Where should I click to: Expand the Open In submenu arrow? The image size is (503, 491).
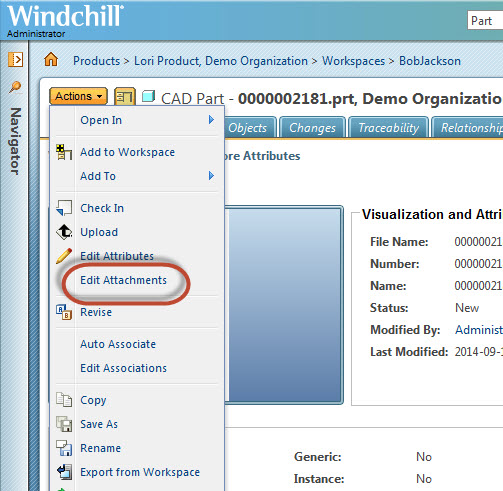[x=211, y=120]
